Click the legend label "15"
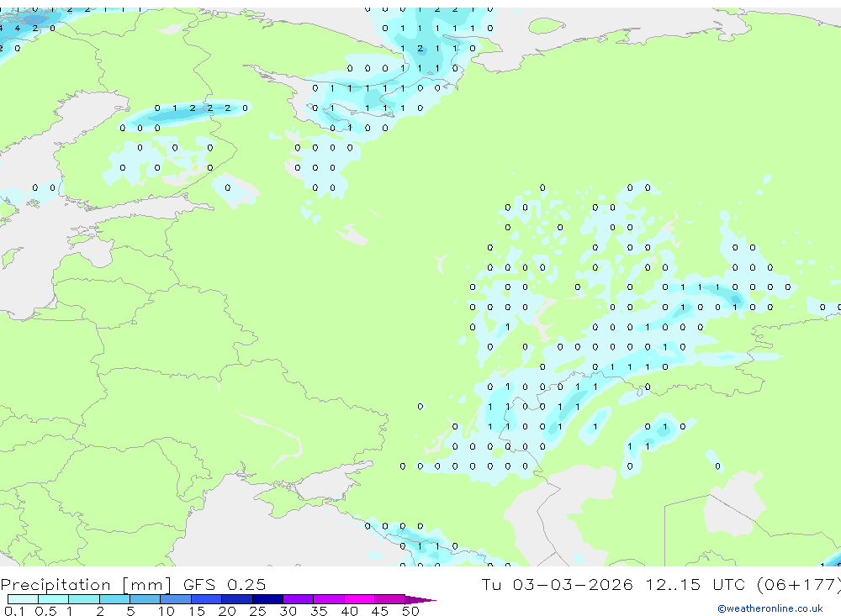Screen dimensions: 841x616 click(x=197, y=611)
